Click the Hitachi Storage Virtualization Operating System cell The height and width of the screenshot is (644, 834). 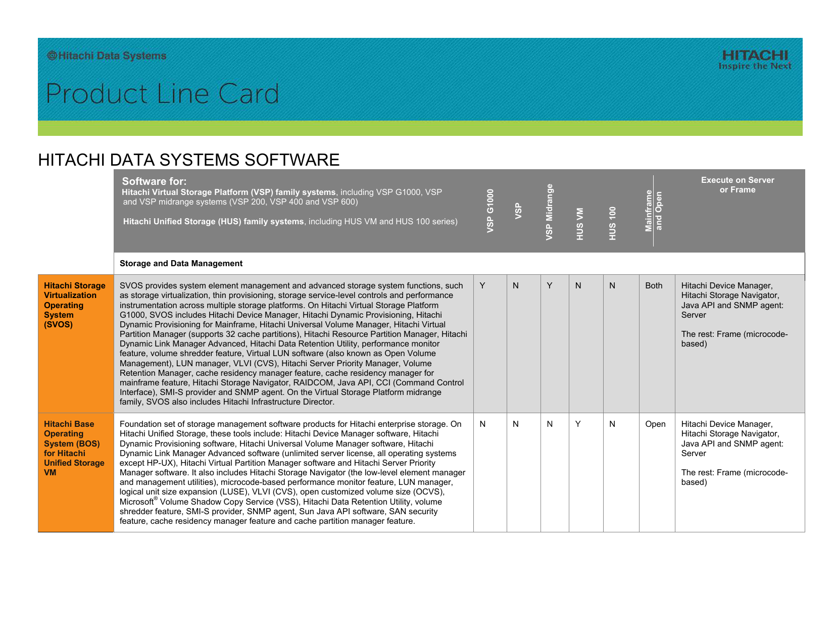point(76,343)
